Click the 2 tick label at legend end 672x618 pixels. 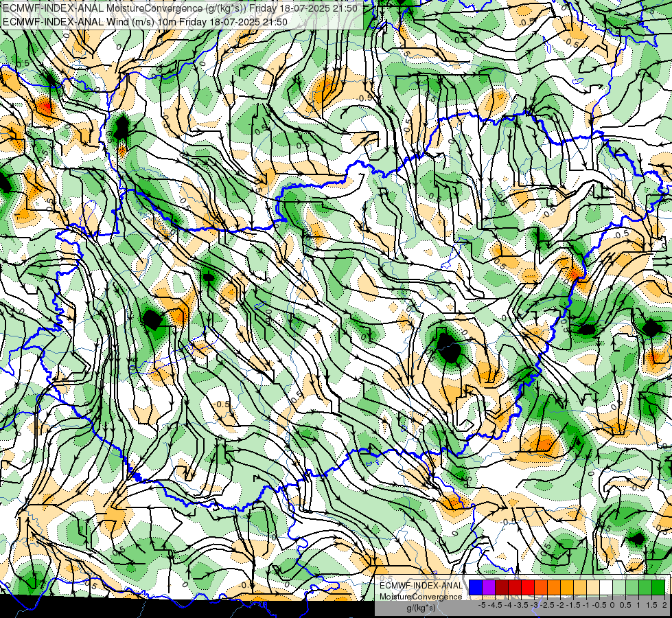pyautogui.click(x=664, y=605)
